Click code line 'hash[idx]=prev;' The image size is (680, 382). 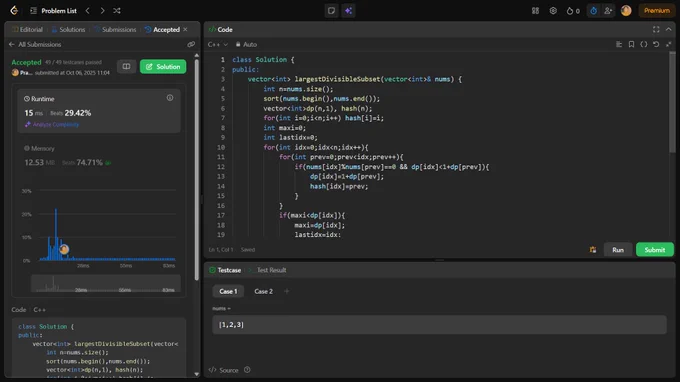tap(339, 186)
